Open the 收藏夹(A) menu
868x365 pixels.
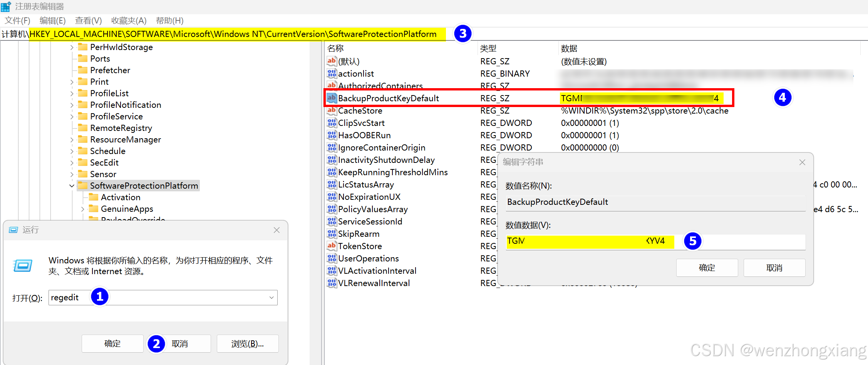pyautogui.click(x=129, y=20)
